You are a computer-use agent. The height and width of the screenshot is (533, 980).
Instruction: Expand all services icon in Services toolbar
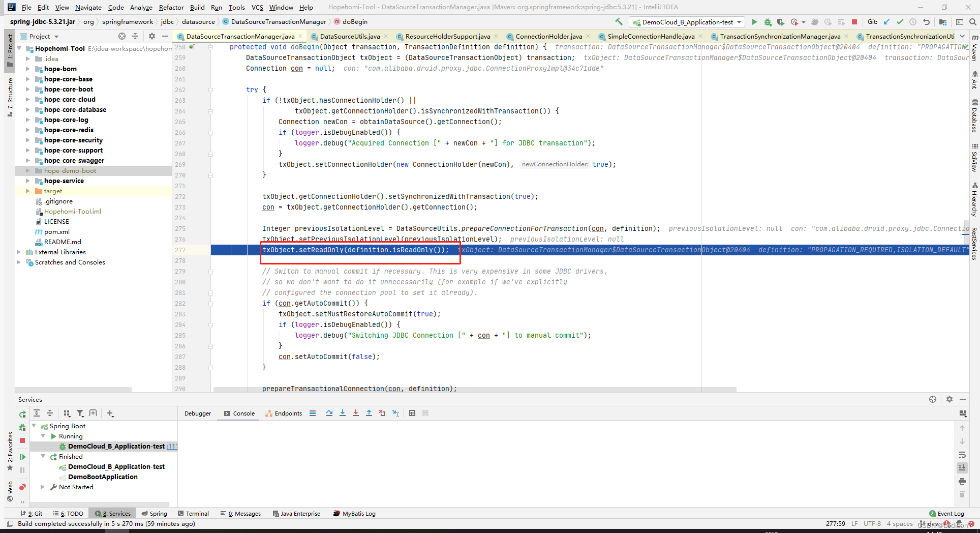point(37,413)
